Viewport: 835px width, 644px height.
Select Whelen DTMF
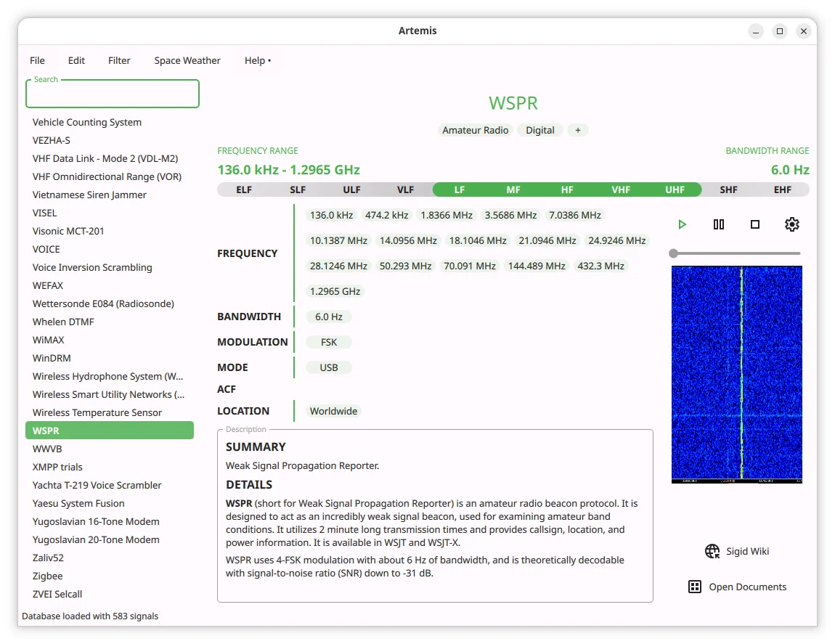click(x=110, y=321)
